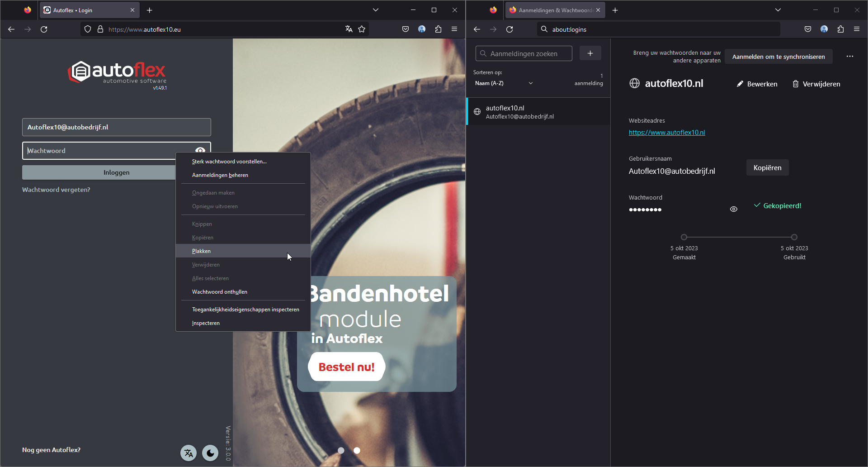Reveal the saved password with eye icon
This screenshot has height=467, width=868.
(734, 209)
